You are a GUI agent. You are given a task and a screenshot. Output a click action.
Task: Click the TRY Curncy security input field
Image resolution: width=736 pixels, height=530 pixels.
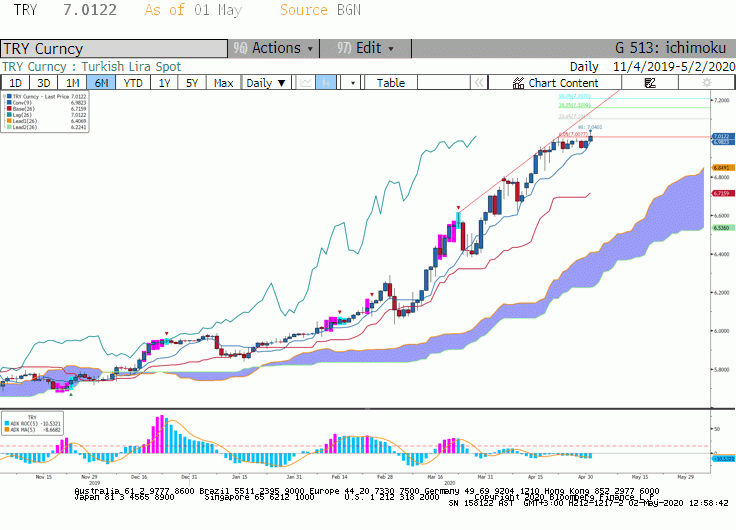[x=114, y=48]
